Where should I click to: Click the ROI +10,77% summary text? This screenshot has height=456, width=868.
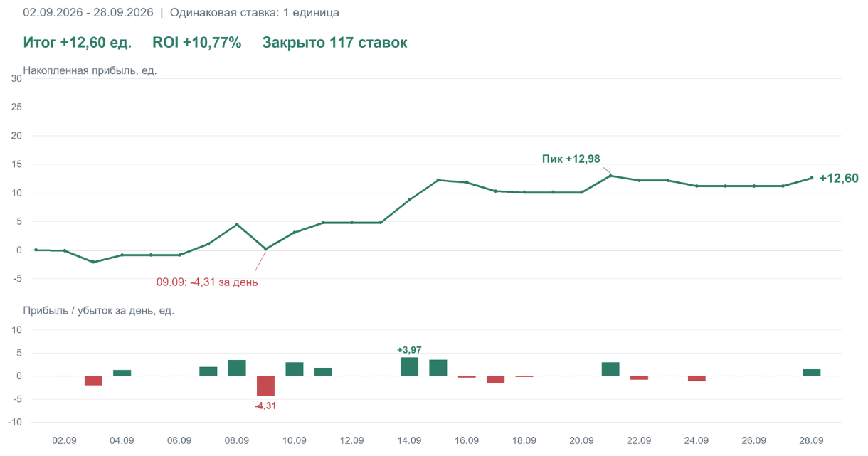pos(197,43)
